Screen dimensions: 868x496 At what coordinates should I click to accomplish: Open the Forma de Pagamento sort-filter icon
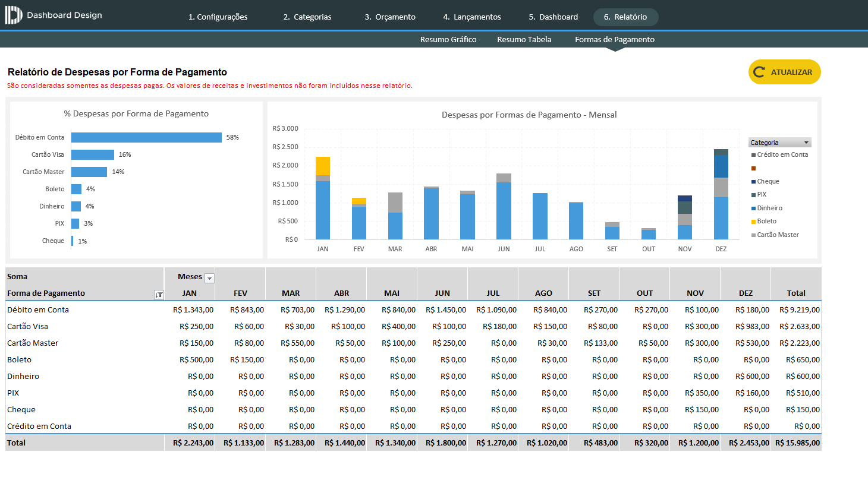[x=159, y=295]
